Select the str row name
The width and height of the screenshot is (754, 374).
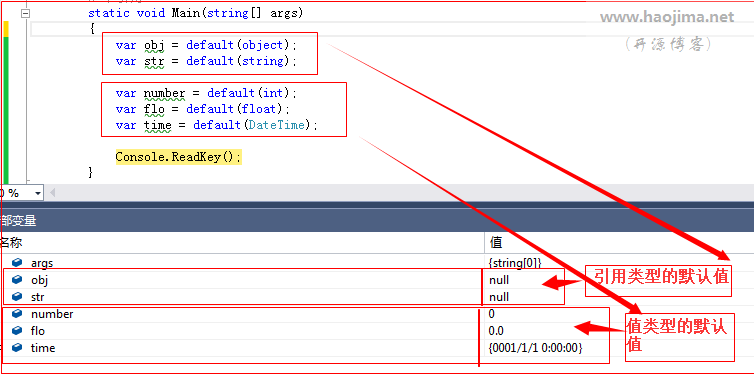click(x=38, y=297)
